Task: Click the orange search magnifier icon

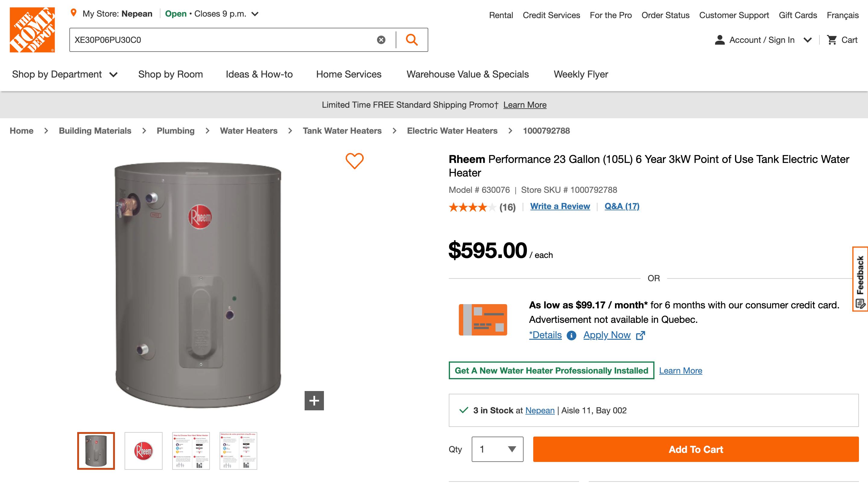Action: click(x=411, y=40)
